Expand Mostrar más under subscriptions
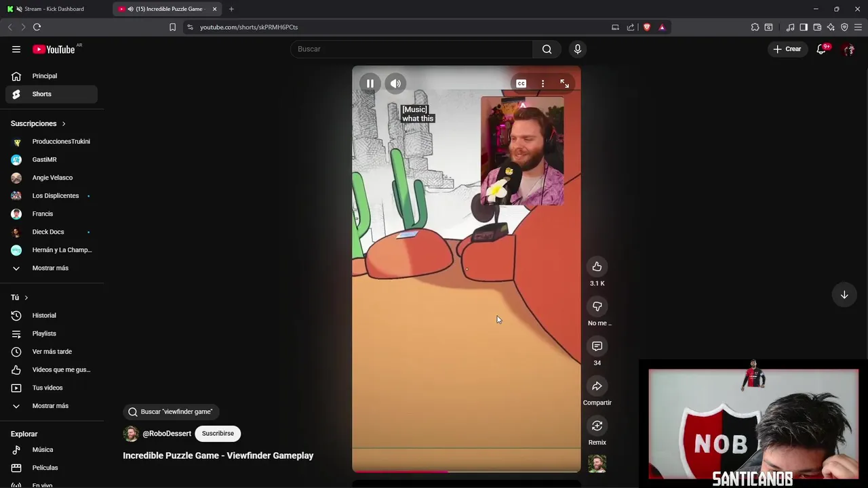868x488 pixels. click(52, 268)
